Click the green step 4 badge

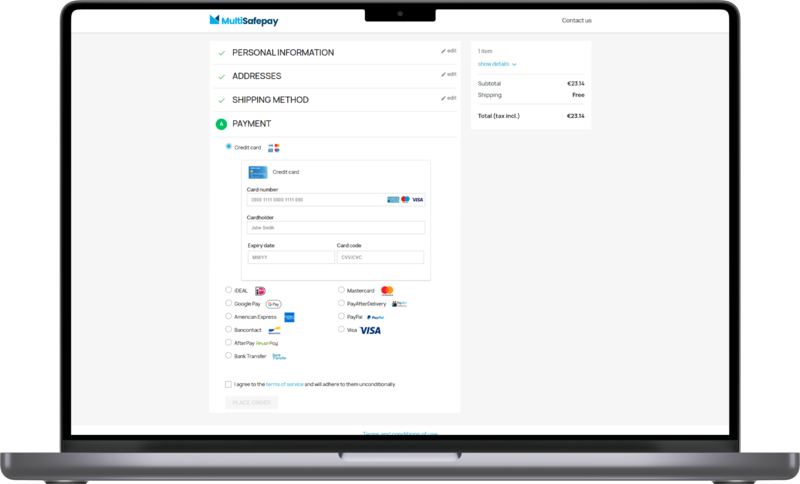point(221,124)
